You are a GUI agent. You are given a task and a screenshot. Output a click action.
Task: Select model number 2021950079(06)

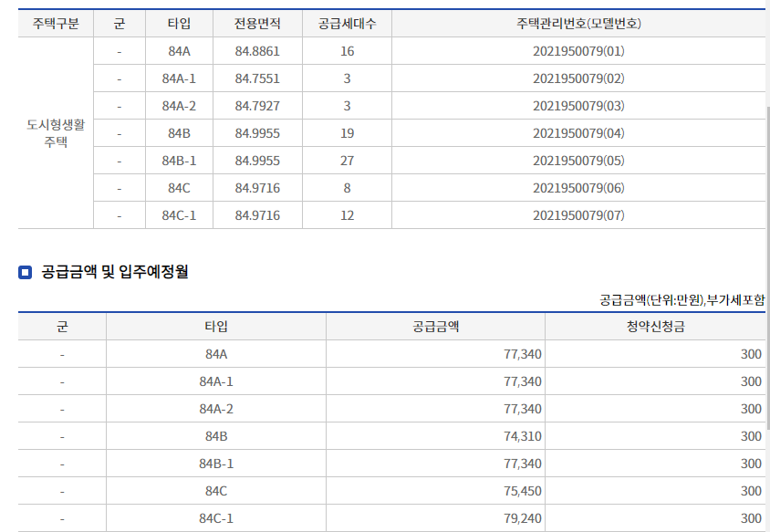coord(578,188)
